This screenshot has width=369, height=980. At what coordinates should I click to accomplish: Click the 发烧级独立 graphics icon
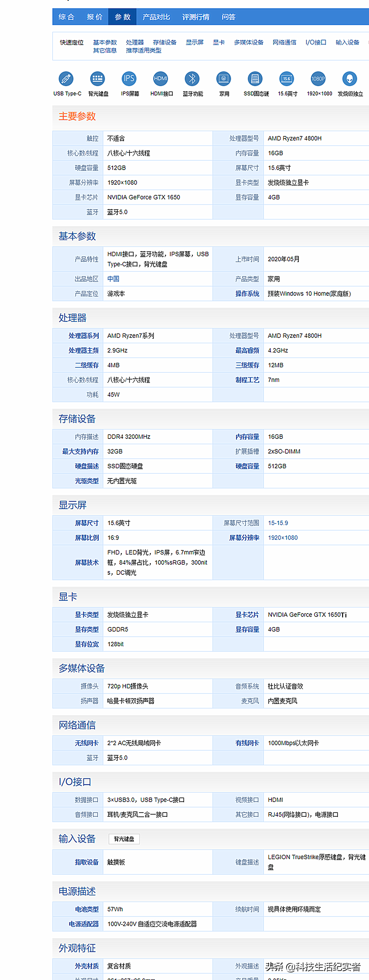click(x=350, y=79)
